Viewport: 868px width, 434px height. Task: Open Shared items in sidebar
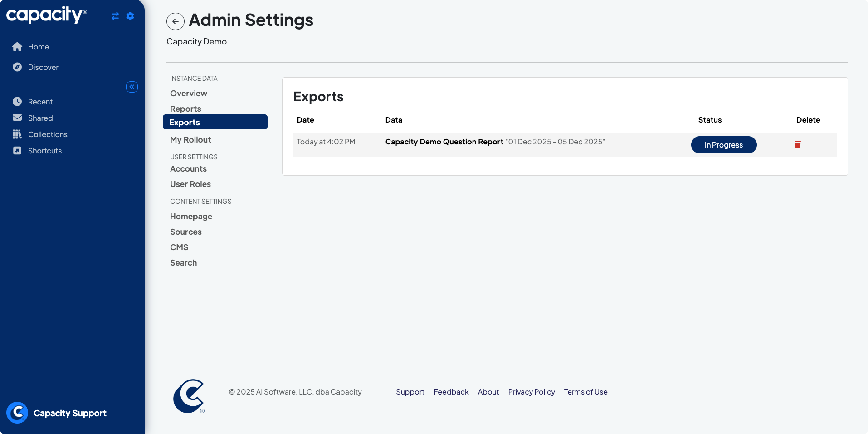[x=40, y=118]
